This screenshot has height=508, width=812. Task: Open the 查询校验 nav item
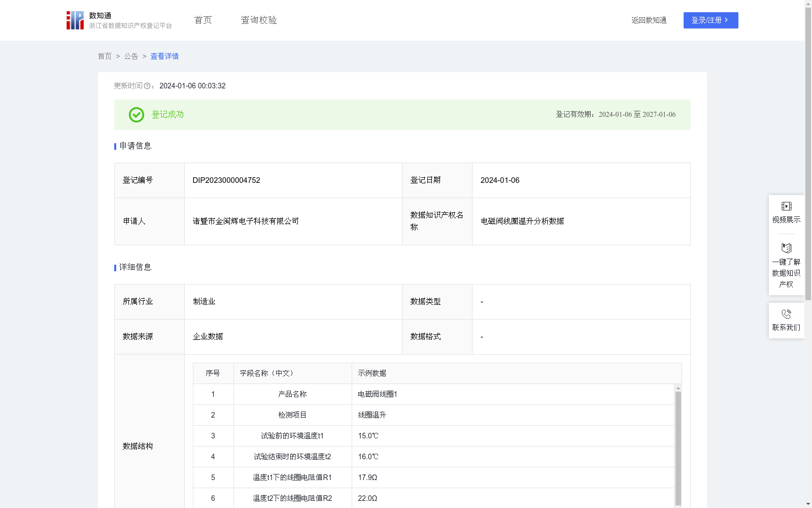(259, 20)
